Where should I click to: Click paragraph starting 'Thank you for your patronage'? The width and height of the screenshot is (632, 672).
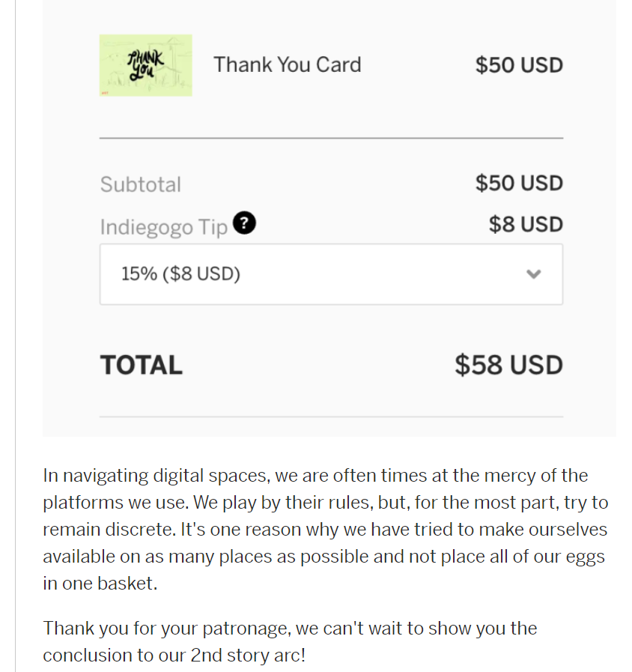click(289, 641)
